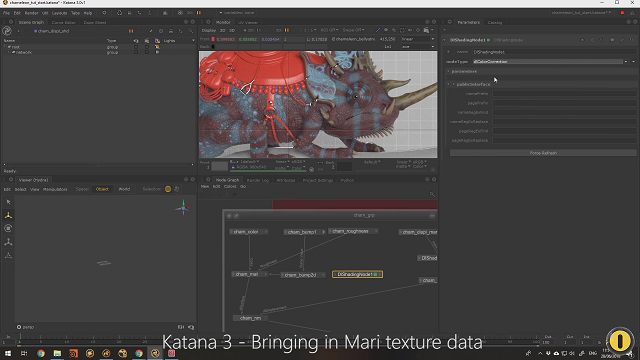The height and width of the screenshot is (360, 640).
Task: Activate the rotate manipulator in Viewer toolbar
Action: pyautogui.click(x=8, y=229)
